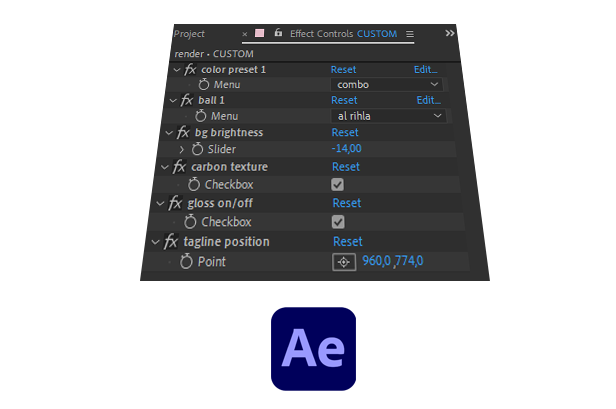Click the lock icon in panel header
Viewport: 616px width, 409px height.
[277, 33]
